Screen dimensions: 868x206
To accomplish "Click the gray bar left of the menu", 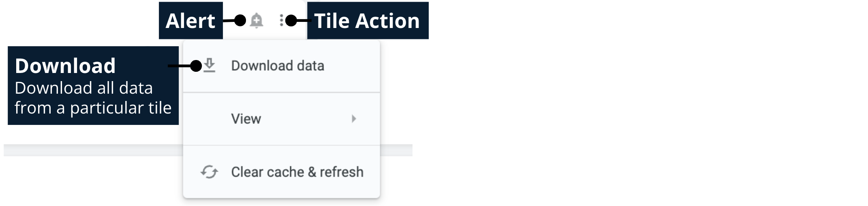I will [x=93, y=150].
